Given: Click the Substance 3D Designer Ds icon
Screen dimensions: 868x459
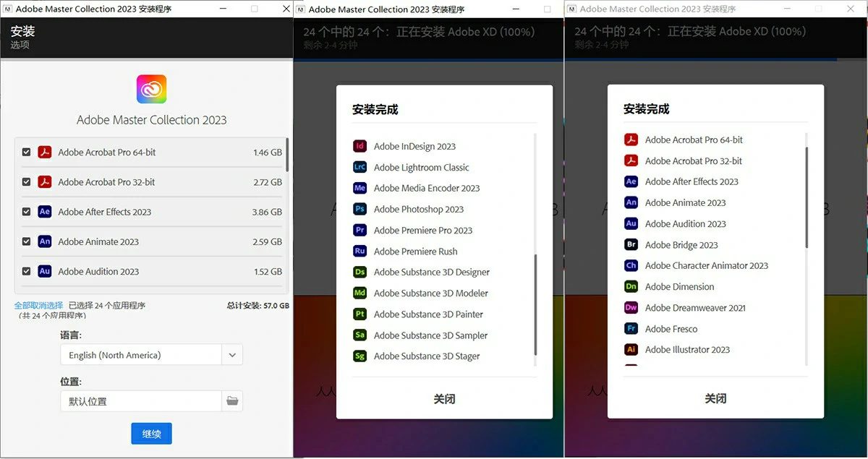Looking at the screenshot, I should pos(359,272).
